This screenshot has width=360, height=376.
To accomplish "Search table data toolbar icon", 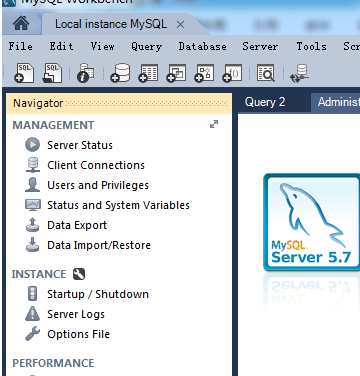I will [x=266, y=73].
